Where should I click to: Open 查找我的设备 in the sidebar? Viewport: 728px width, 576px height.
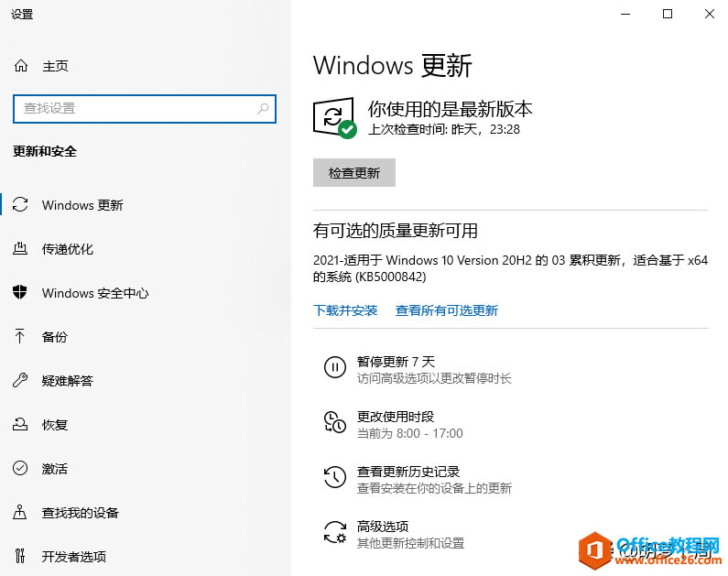81,513
